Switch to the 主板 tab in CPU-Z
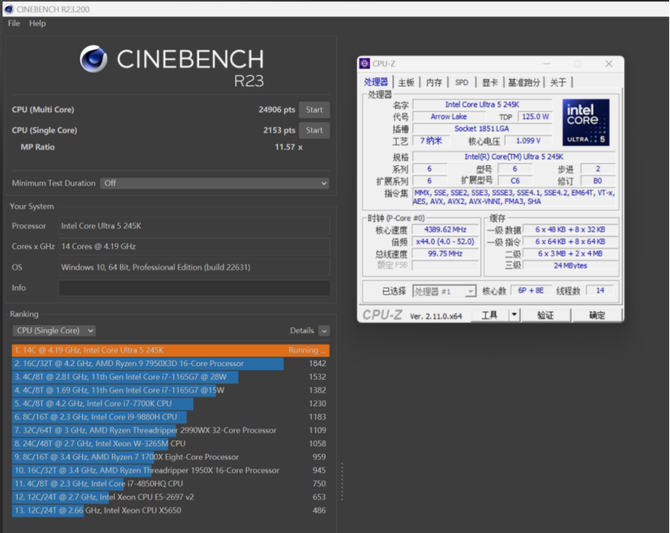 (406, 82)
